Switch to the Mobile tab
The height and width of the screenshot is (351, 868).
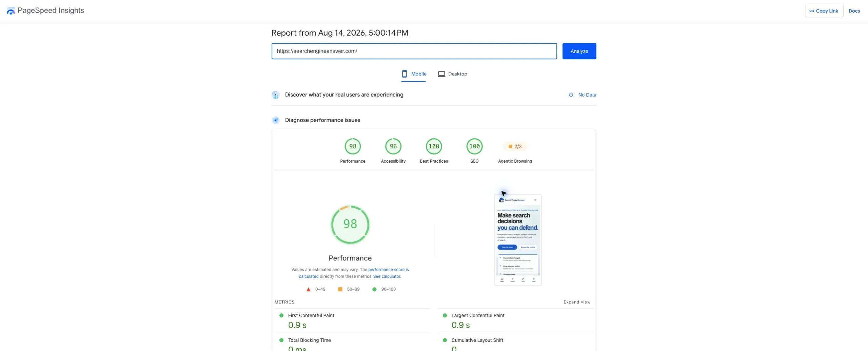tap(414, 74)
